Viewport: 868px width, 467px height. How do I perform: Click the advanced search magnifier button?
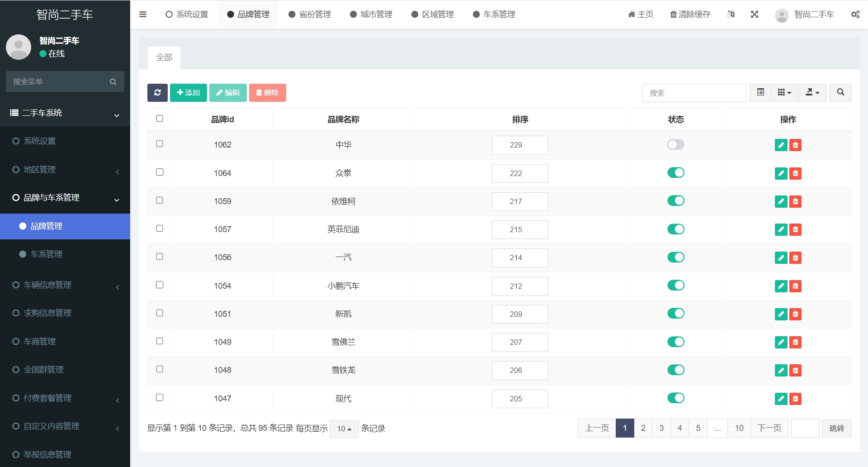pyautogui.click(x=840, y=93)
